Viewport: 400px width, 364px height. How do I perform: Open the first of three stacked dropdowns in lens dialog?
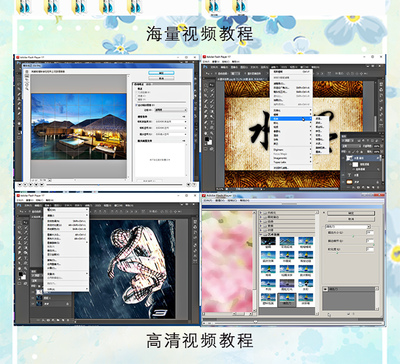[x=170, y=121]
